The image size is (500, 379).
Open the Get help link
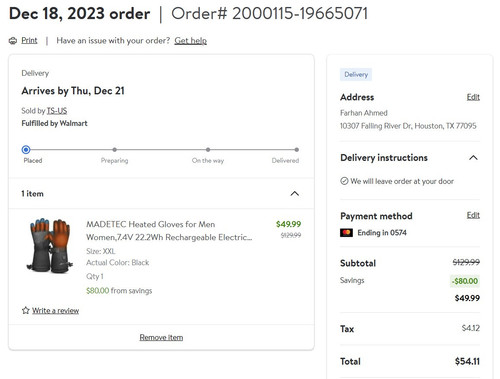click(x=191, y=41)
